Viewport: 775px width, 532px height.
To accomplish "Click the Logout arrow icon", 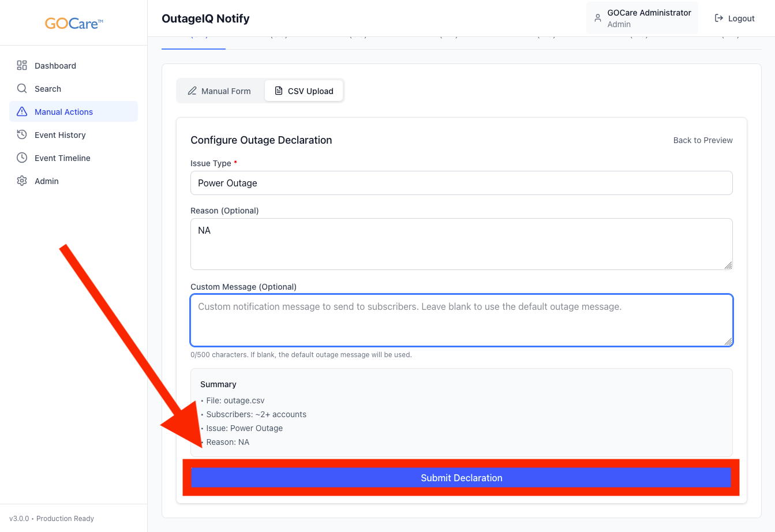I will click(719, 18).
